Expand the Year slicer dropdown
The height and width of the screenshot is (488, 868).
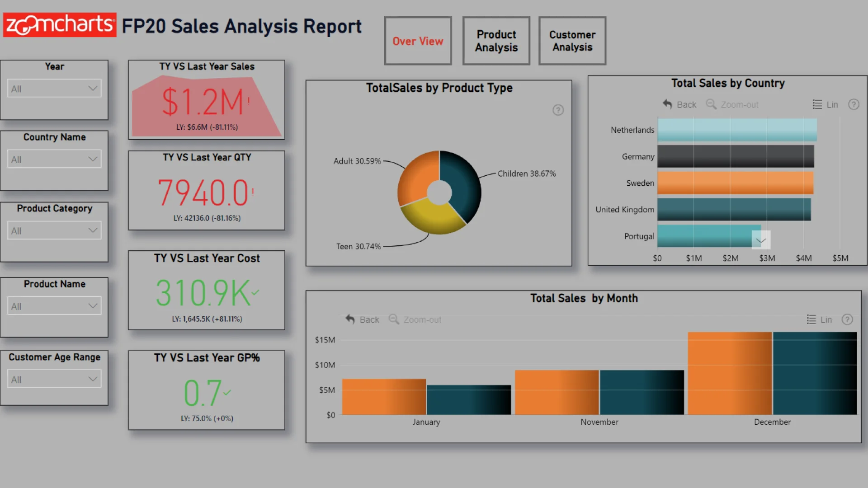[x=54, y=89]
